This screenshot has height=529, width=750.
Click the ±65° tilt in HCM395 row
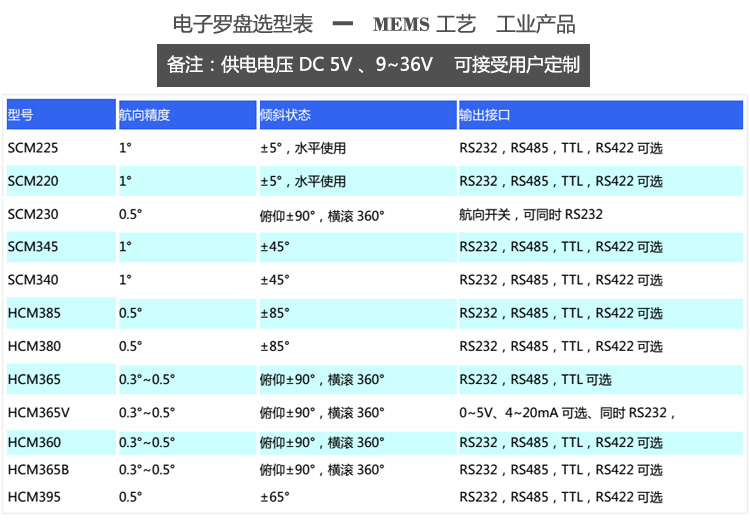coord(275,497)
